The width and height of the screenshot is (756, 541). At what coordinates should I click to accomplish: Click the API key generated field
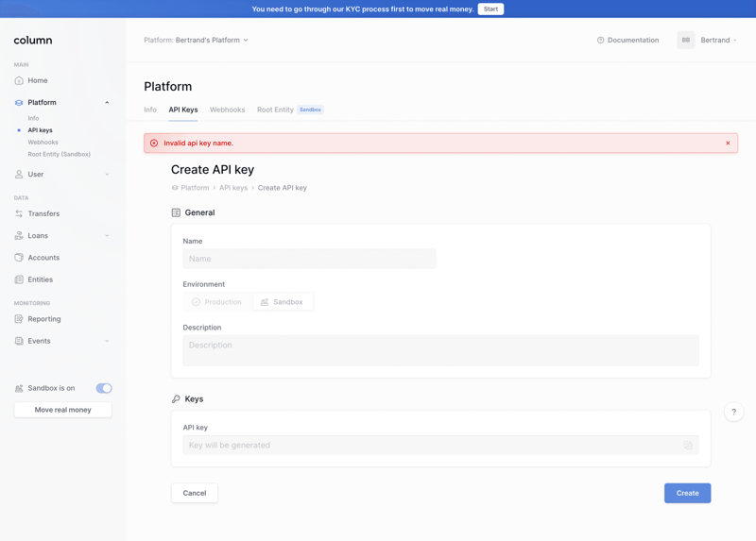[x=440, y=445]
